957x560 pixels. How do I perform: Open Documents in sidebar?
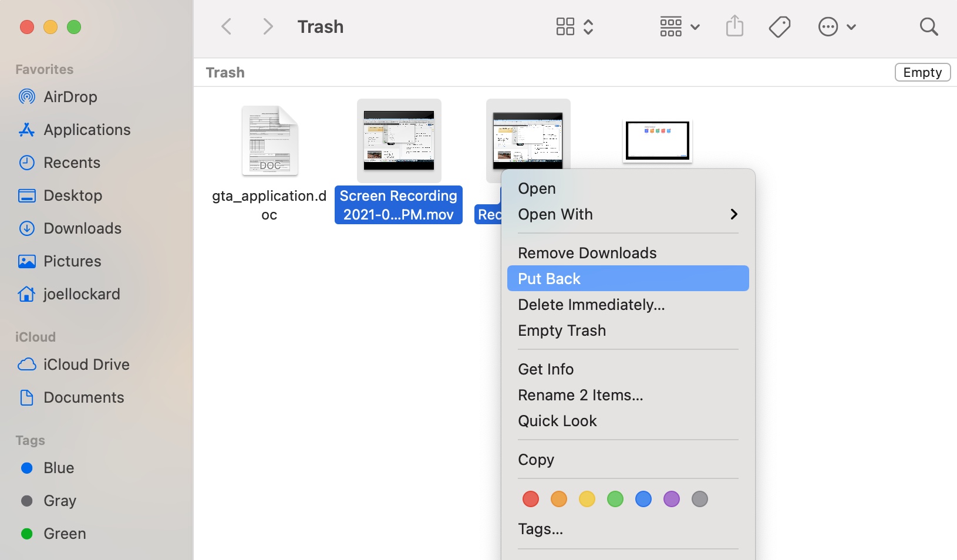pos(71,397)
